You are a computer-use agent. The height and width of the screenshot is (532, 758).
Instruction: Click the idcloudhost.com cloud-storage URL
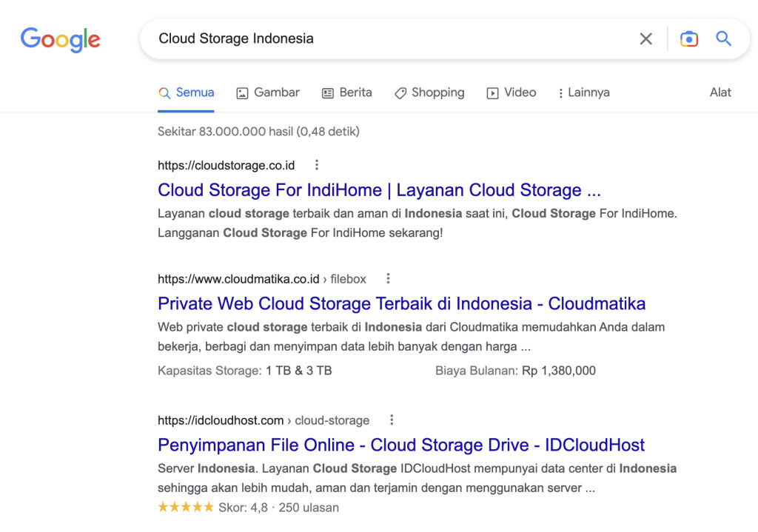[264, 420]
